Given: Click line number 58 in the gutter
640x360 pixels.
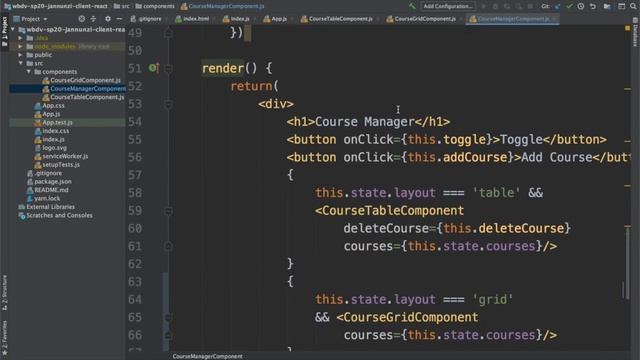Looking at the screenshot, I should click(135, 193).
